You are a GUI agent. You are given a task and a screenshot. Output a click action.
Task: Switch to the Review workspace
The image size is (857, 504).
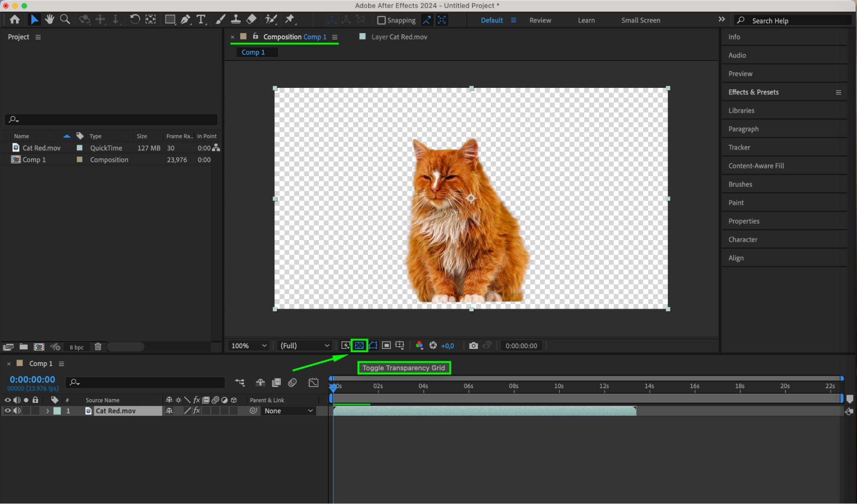point(540,20)
